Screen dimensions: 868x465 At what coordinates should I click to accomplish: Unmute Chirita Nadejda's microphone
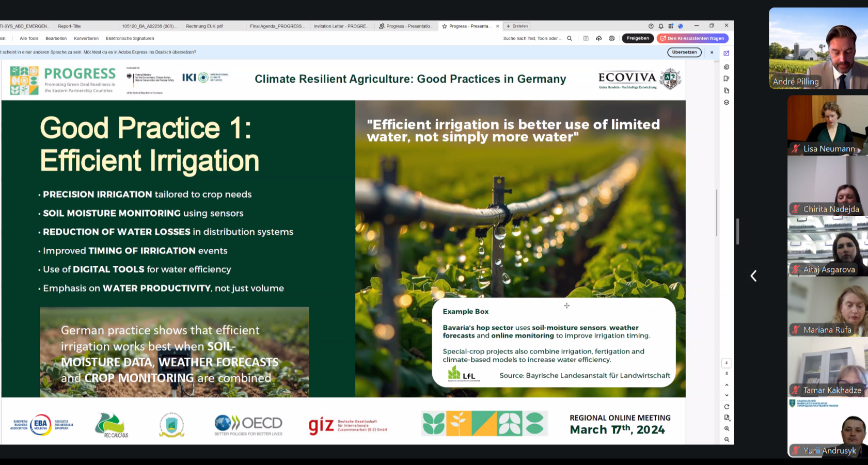click(796, 209)
